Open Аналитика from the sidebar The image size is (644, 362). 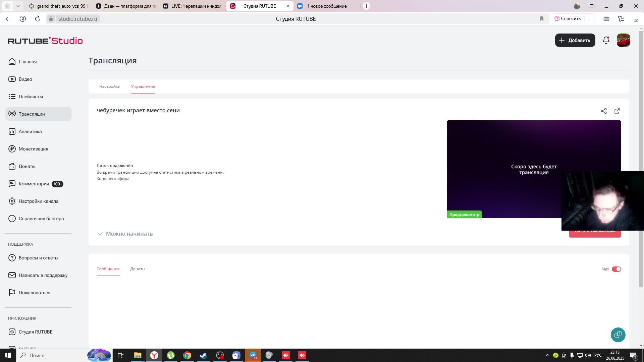point(30,131)
